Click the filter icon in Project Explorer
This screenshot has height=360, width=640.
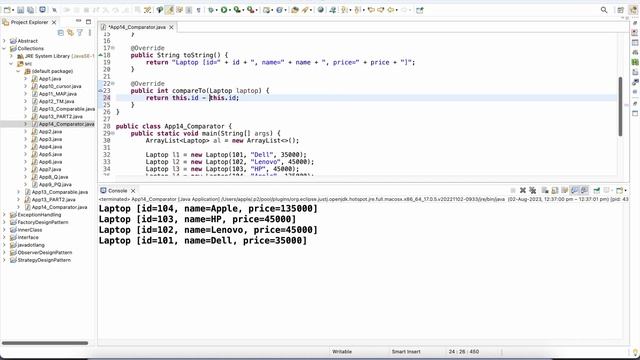(80, 33)
